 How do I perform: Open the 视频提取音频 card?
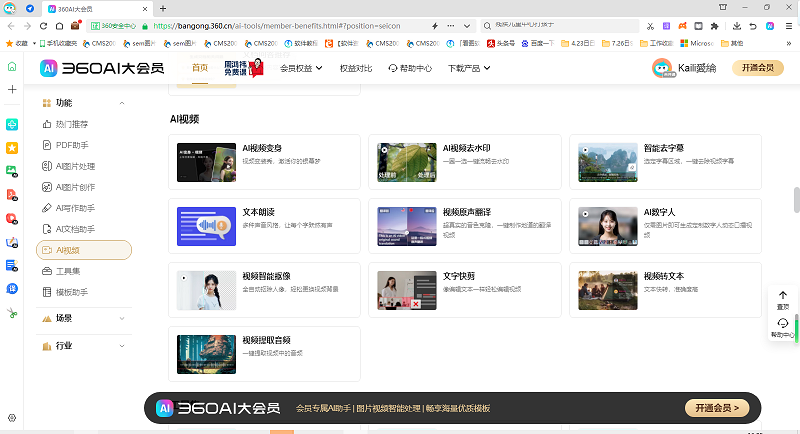pyautogui.click(x=264, y=354)
